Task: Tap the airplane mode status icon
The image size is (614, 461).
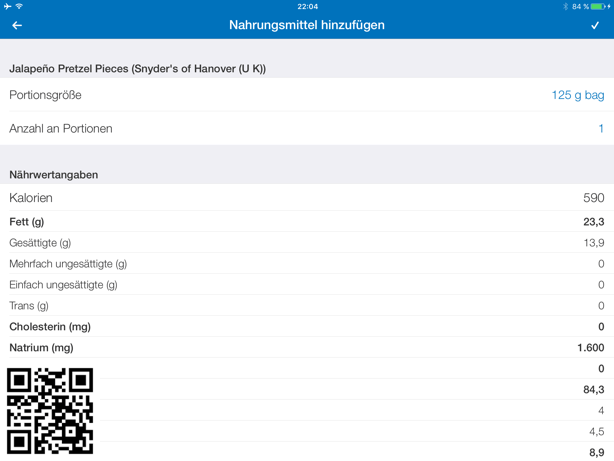Action: [8, 6]
